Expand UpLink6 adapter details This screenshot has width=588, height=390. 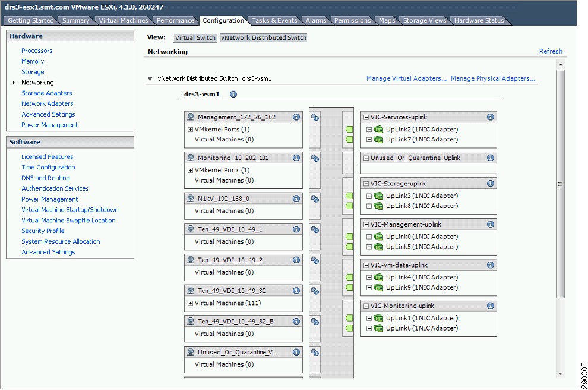pos(369,328)
